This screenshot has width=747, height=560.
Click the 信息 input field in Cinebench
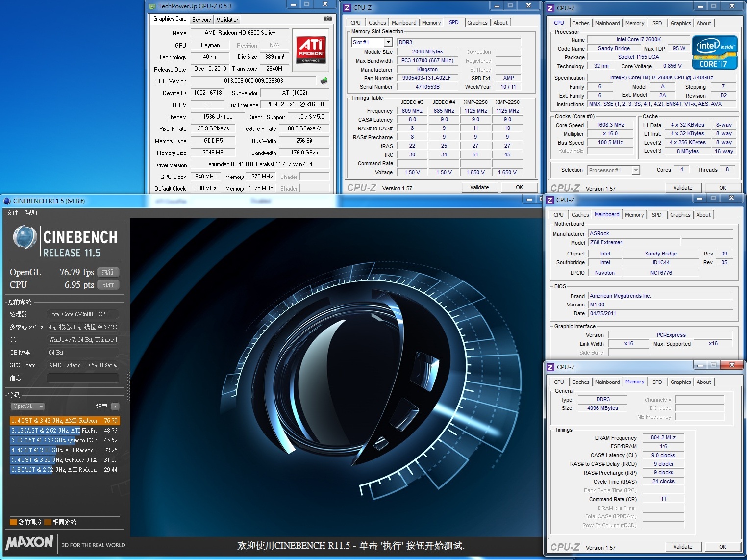pyautogui.click(x=82, y=378)
